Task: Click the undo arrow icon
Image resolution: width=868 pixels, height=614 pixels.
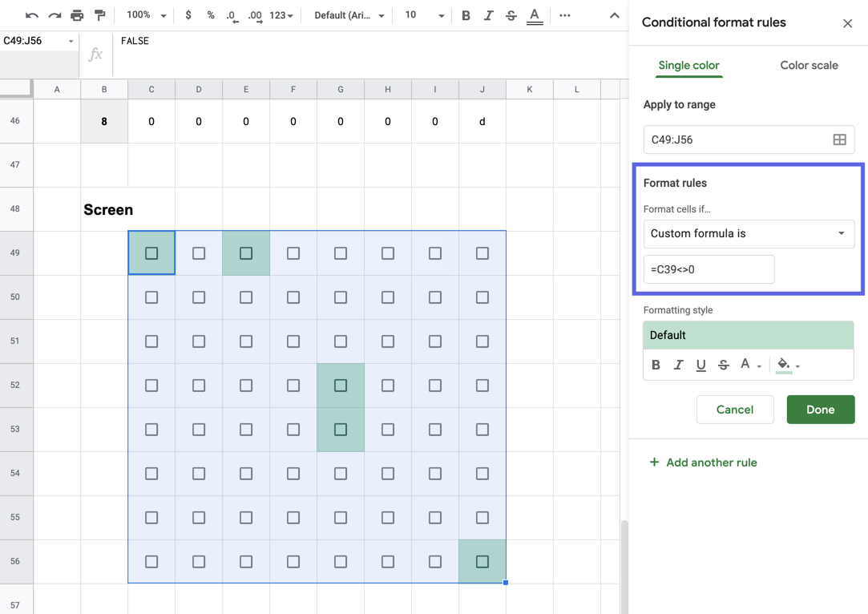Action: (x=31, y=15)
